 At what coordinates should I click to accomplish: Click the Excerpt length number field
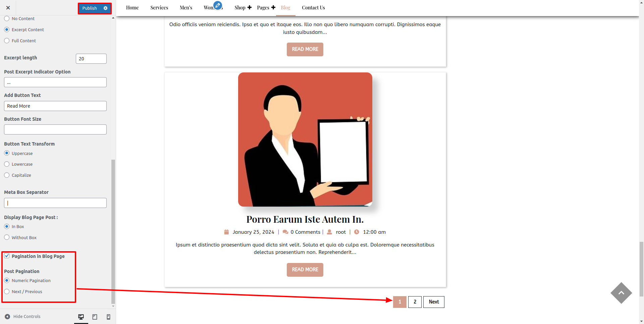pos(91,59)
